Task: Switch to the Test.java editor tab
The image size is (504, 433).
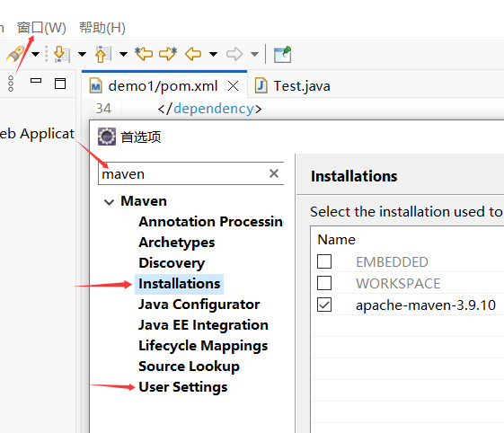Action: (x=293, y=86)
